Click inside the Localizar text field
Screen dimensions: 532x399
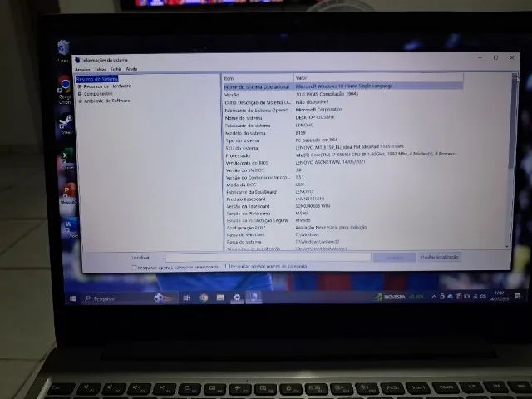click(268, 258)
